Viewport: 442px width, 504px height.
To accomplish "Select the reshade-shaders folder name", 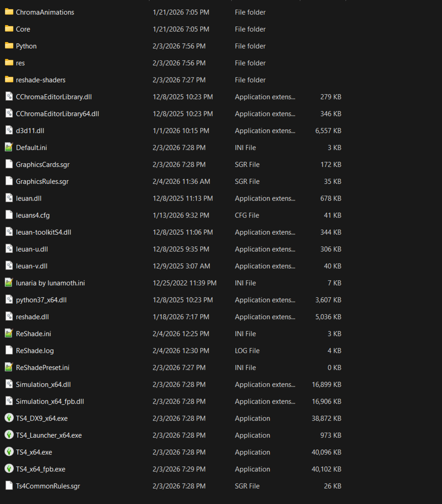I will tap(41, 80).
